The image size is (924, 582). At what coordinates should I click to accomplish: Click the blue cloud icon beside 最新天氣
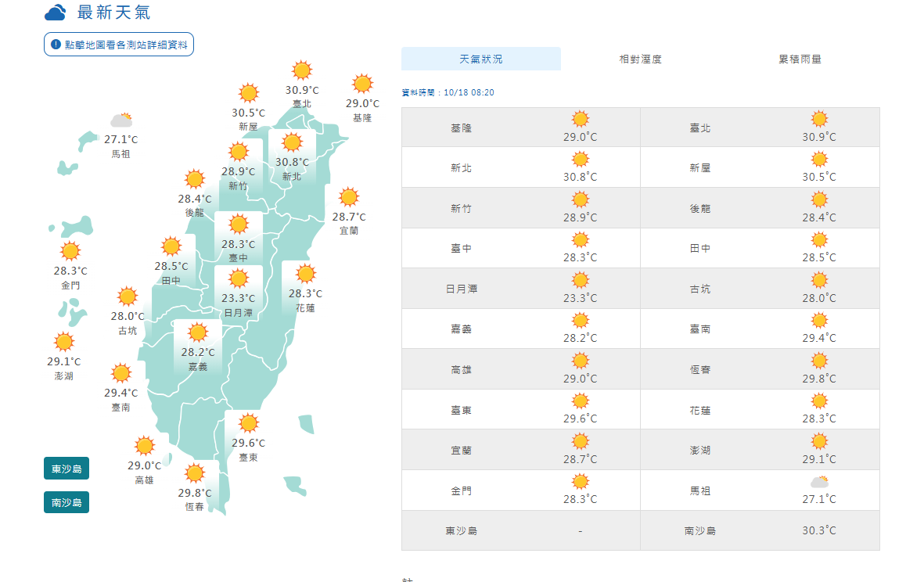(x=56, y=13)
